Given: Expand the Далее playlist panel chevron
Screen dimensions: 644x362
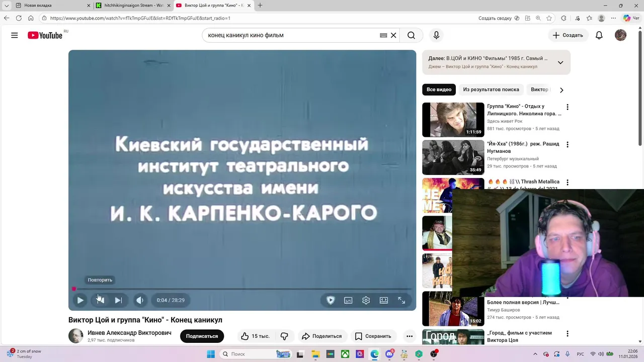Looking at the screenshot, I should point(560,63).
